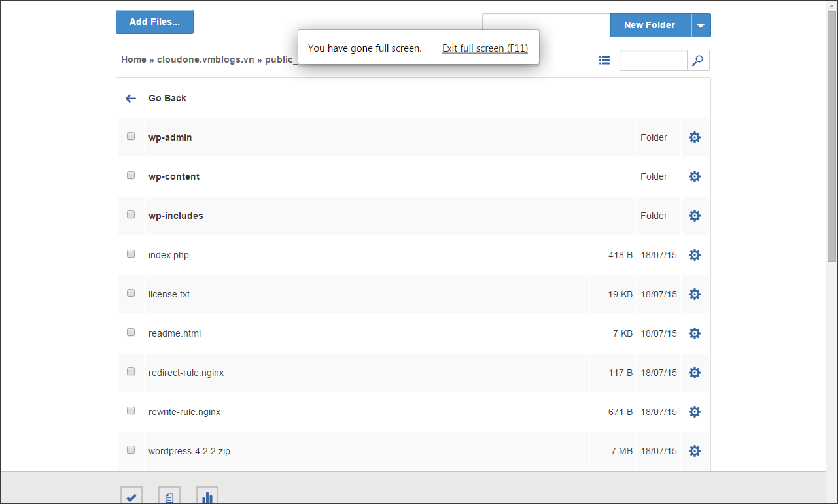Click the bar chart icon at bottom
Image resolution: width=838 pixels, height=504 pixels.
[207, 497]
